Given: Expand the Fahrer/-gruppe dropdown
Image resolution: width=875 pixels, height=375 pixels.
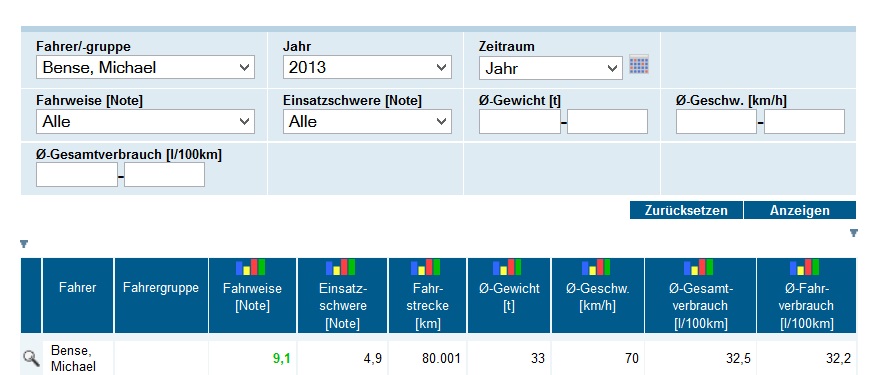Looking at the screenshot, I should [145, 68].
